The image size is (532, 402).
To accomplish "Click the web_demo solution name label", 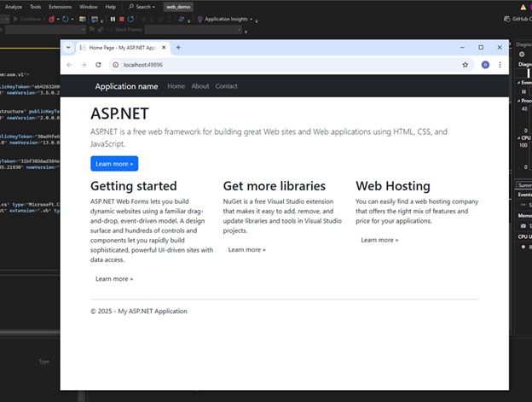I will pos(178,7).
